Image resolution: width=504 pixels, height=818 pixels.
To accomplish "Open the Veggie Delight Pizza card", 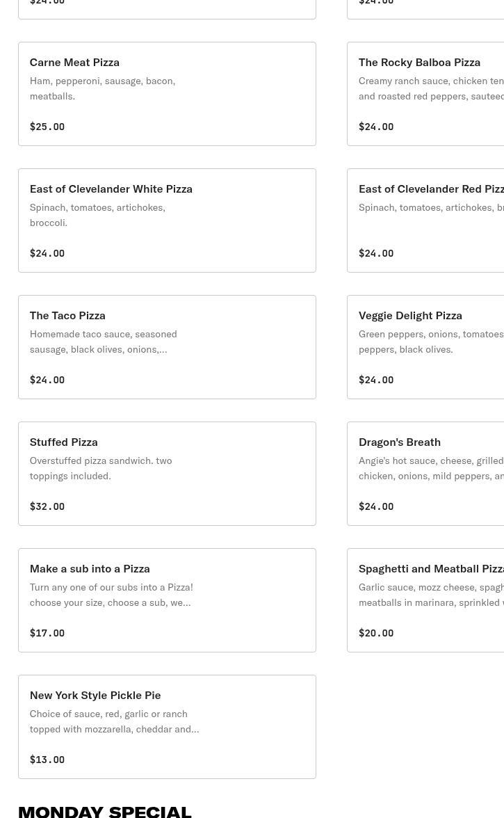I will pyautogui.click(x=425, y=347).
